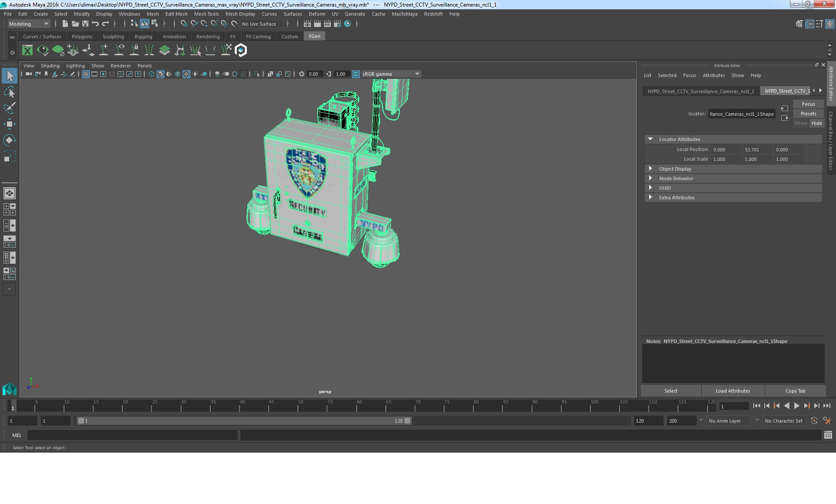Open the sRGB gamma dropdown
Image resolution: width=836 pixels, height=504 pixels.
pos(391,74)
